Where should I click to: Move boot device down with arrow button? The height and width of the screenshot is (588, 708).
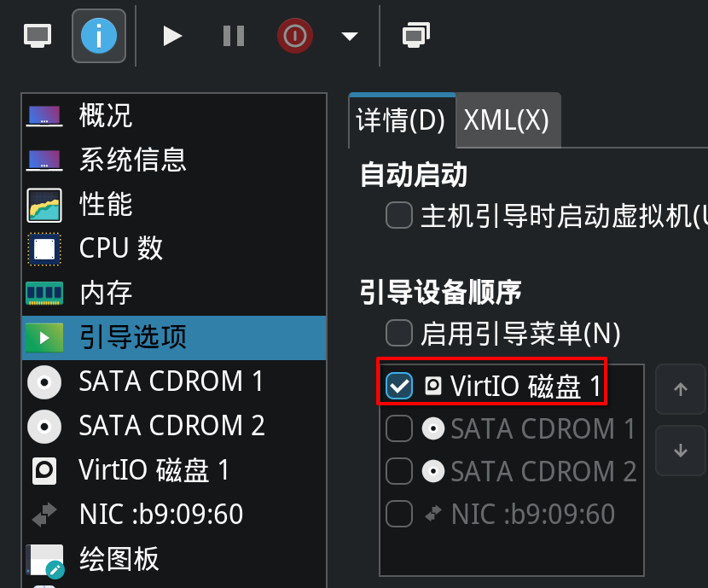tap(680, 451)
